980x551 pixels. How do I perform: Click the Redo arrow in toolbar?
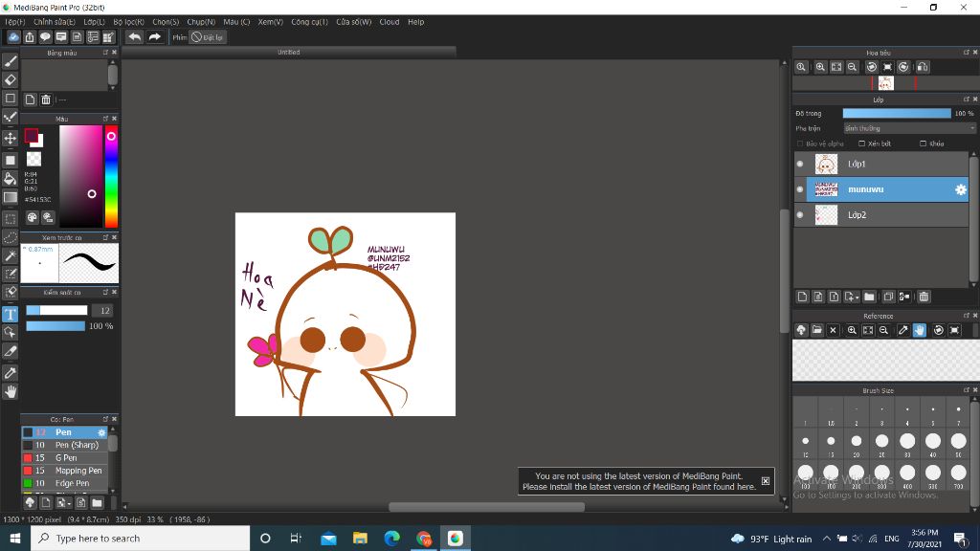pyautogui.click(x=154, y=37)
